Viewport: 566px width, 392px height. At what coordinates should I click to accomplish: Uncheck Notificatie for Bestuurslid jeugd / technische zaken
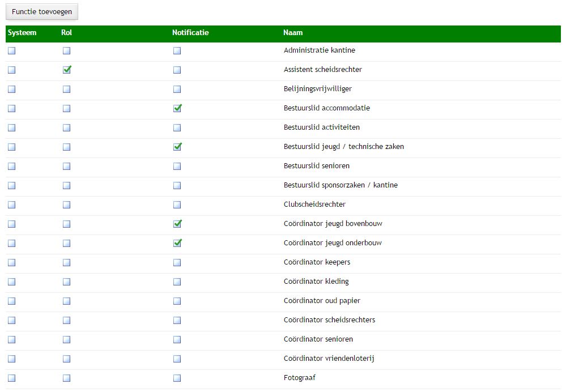(177, 147)
